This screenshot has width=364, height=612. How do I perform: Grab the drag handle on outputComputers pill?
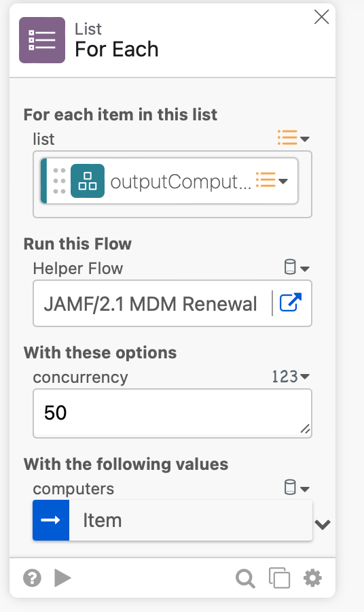59,181
